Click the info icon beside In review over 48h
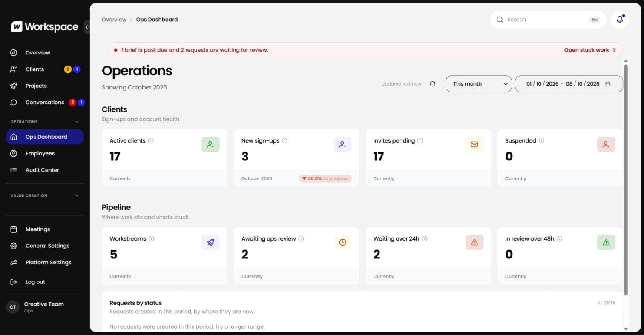Image resolution: width=644 pixels, height=335 pixels. click(x=559, y=238)
